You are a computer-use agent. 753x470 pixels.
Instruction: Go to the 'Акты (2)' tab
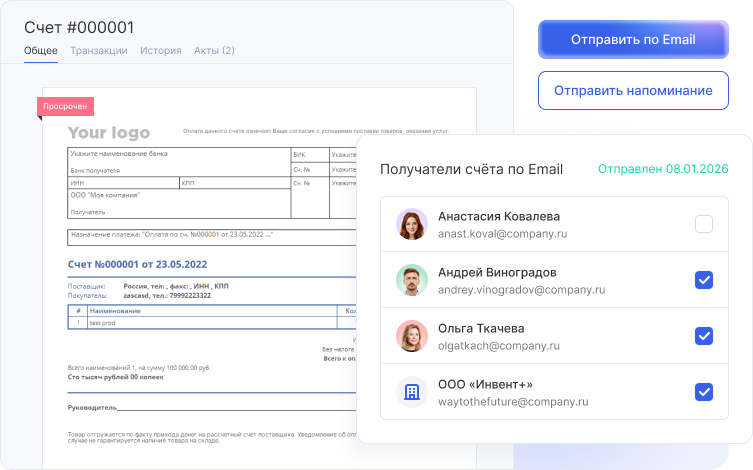214,50
